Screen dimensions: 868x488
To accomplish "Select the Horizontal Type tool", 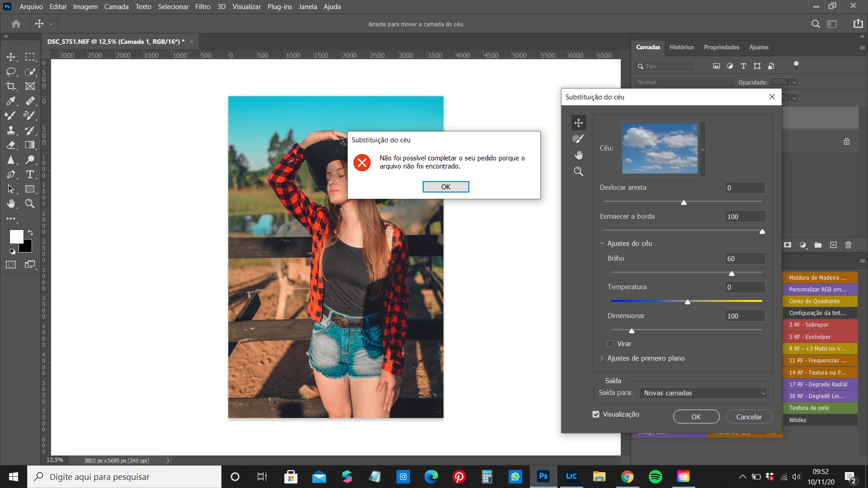I will click(x=30, y=174).
